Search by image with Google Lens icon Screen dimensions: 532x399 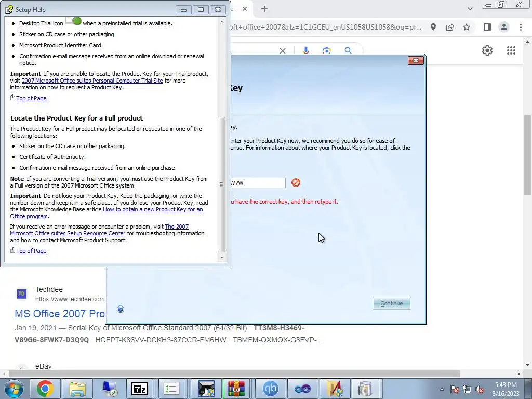click(x=326, y=50)
